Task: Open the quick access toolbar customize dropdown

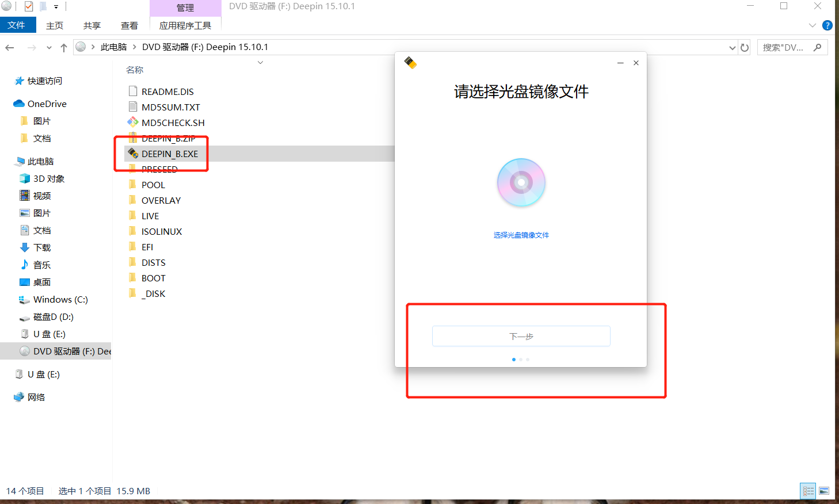Action: click(56, 6)
